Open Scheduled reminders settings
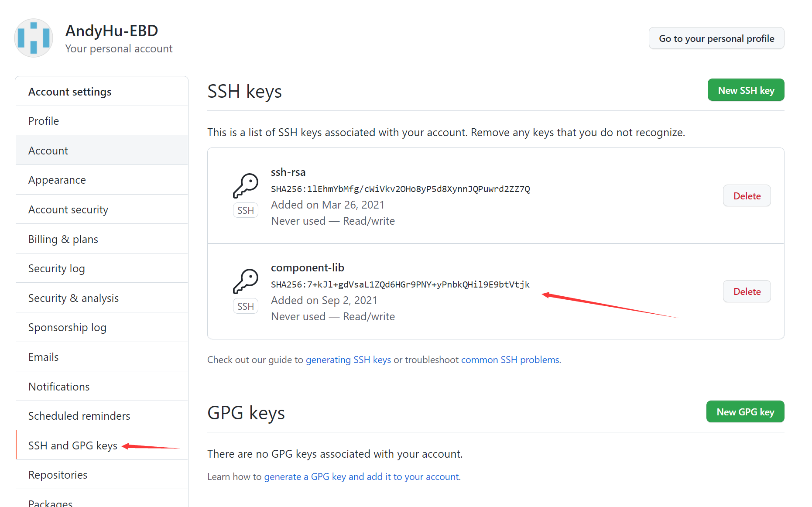This screenshot has height=507, width=812. tap(102, 416)
